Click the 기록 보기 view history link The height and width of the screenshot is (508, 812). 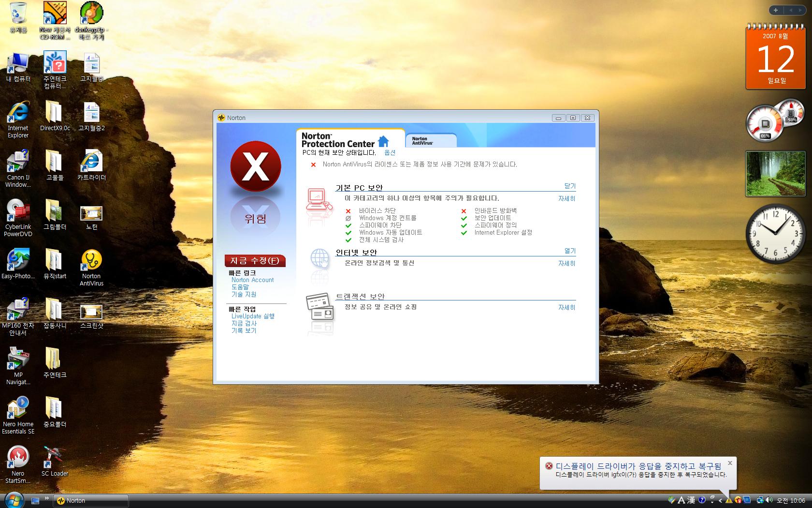click(244, 330)
